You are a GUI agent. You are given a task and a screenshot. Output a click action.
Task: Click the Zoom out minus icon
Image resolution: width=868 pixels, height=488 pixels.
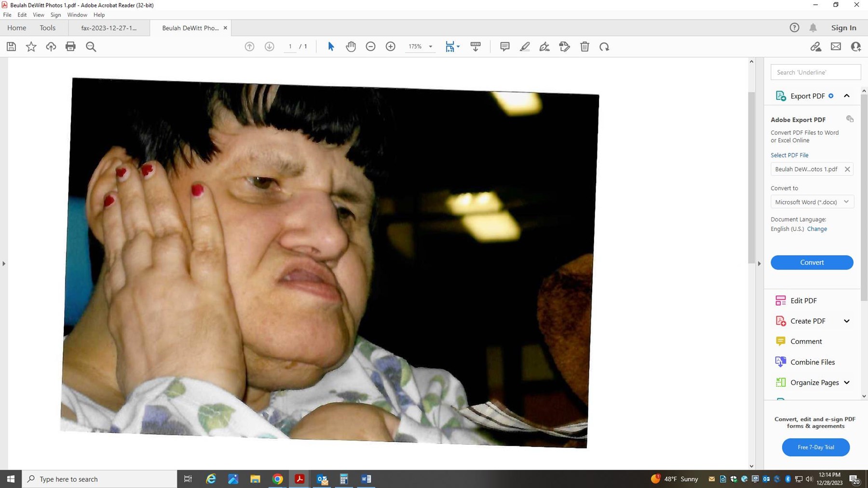(370, 47)
